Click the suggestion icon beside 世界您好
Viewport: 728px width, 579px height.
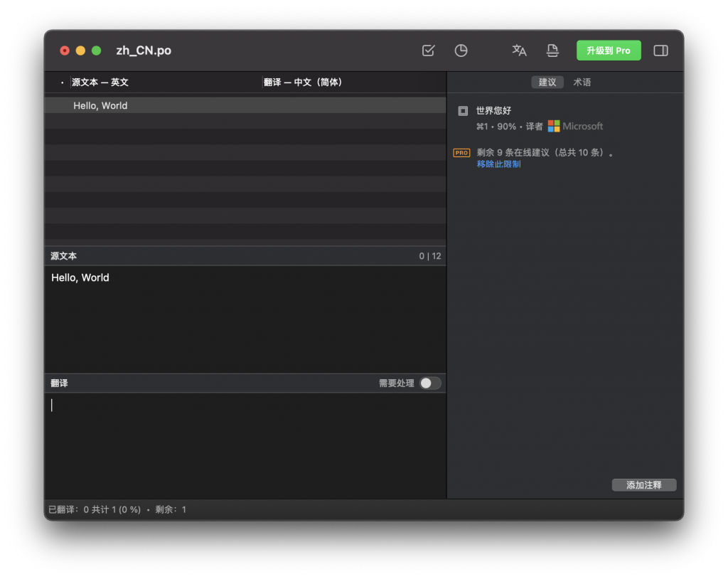coord(463,110)
